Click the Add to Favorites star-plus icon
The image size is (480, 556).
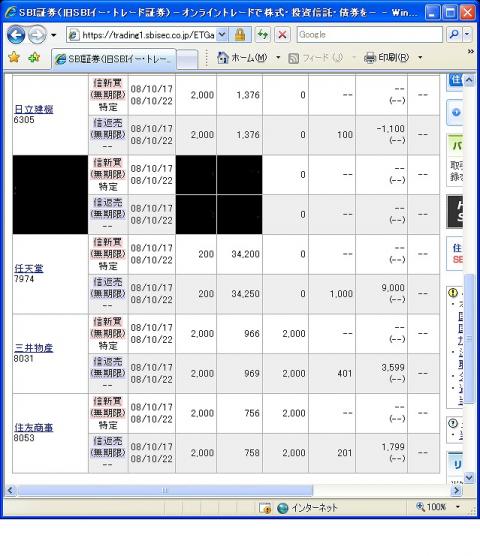(34, 57)
